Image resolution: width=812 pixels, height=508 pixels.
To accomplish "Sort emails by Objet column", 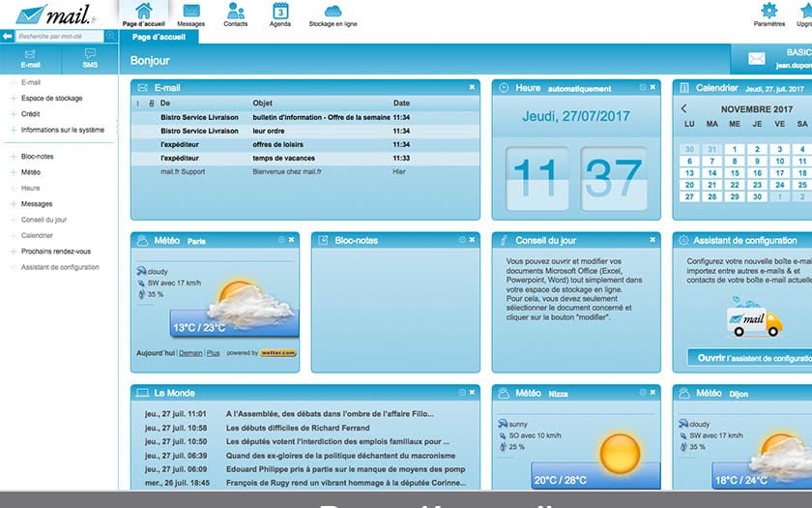I will coord(263,104).
